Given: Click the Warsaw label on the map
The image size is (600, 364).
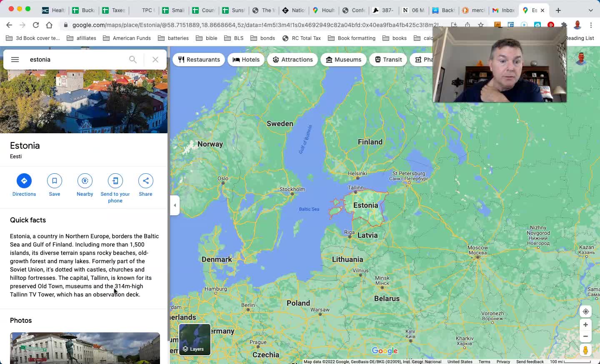Looking at the screenshot, I should pyautogui.click(x=320, y=310).
